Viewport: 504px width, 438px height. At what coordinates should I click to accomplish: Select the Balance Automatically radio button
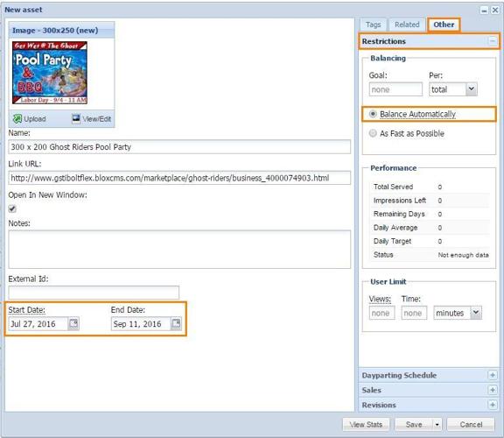pos(373,114)
